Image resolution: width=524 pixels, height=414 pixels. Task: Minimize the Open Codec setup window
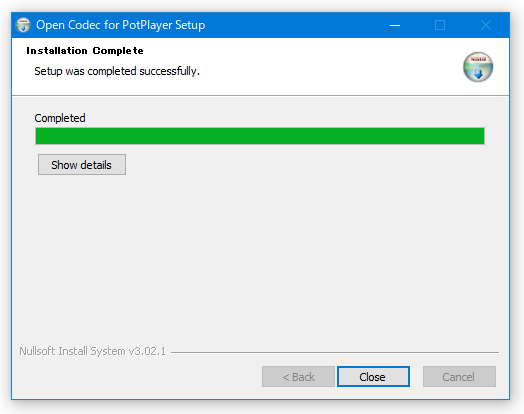pyautogui.click(x=395, y=25)
